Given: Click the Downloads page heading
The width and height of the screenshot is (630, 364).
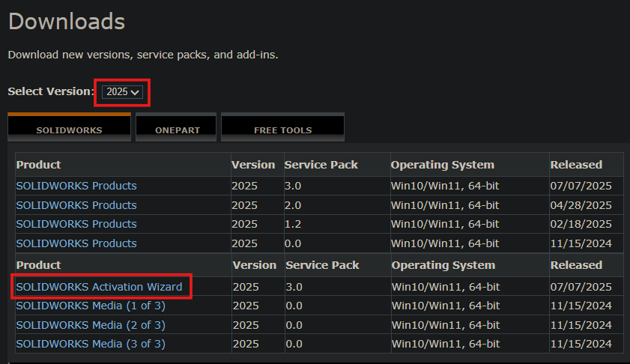Looking at the screenshot, I should pos(67,21).
